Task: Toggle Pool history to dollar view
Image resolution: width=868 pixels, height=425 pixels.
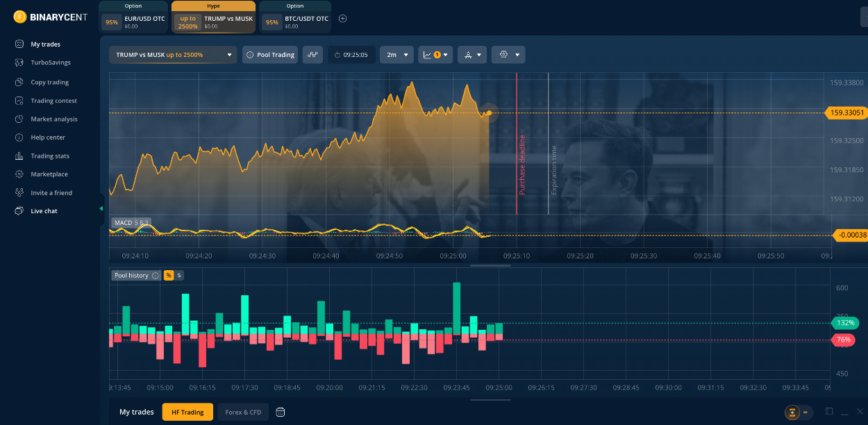Action: click(x=179, y=276)
